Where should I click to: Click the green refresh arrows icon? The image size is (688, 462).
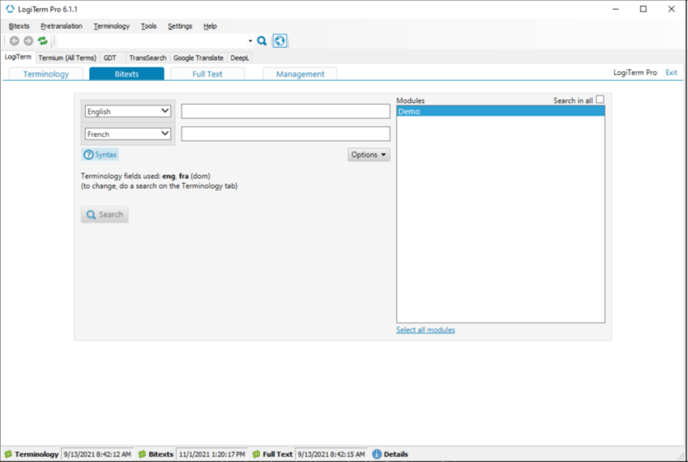(43, 41)
